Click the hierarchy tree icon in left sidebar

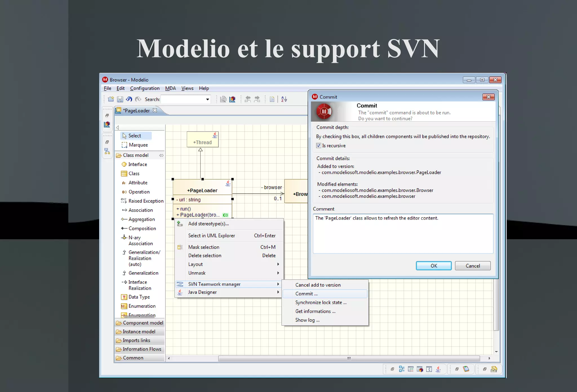(107, 151)
